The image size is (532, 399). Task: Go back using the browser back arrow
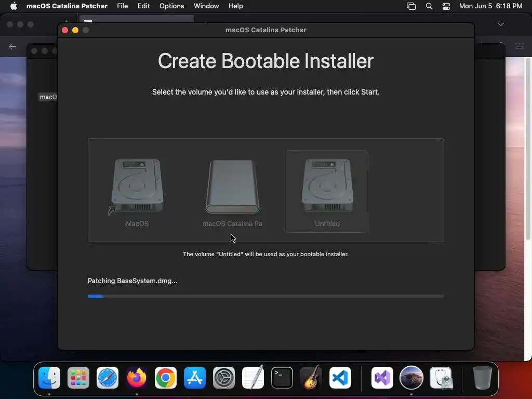12,46
